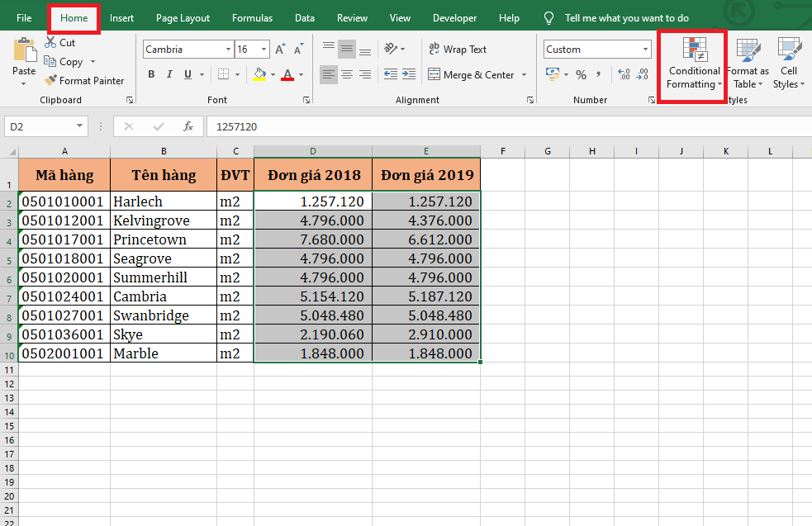This screenshot has height=526, width=812.
Task: Open the Format as Table gallery
Action: pos(748,66)
